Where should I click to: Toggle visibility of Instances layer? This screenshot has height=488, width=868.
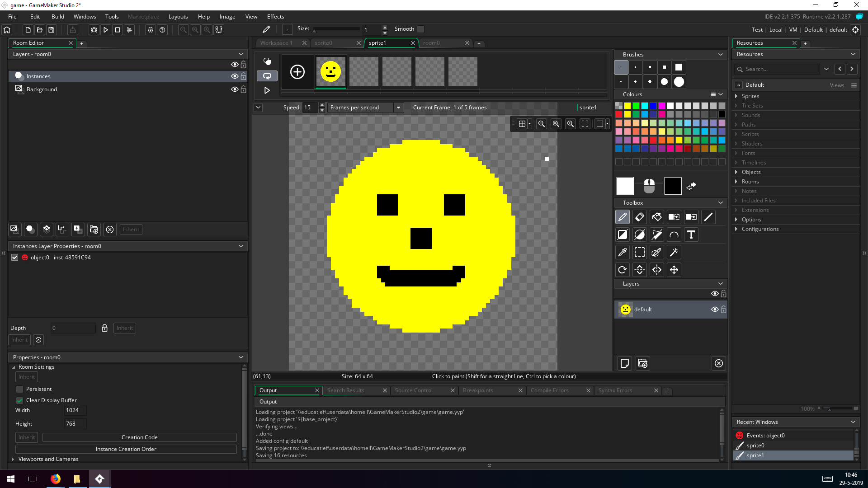(234, 76)
